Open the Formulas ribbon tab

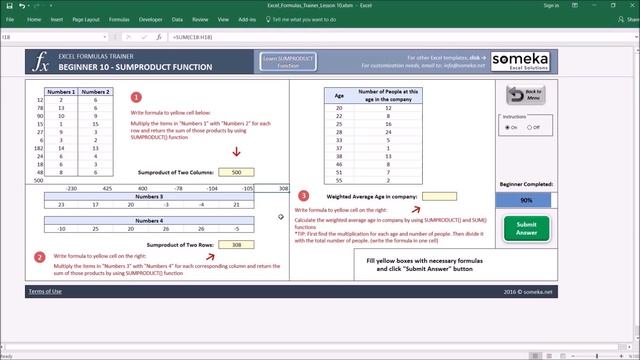tap(119, 20)
